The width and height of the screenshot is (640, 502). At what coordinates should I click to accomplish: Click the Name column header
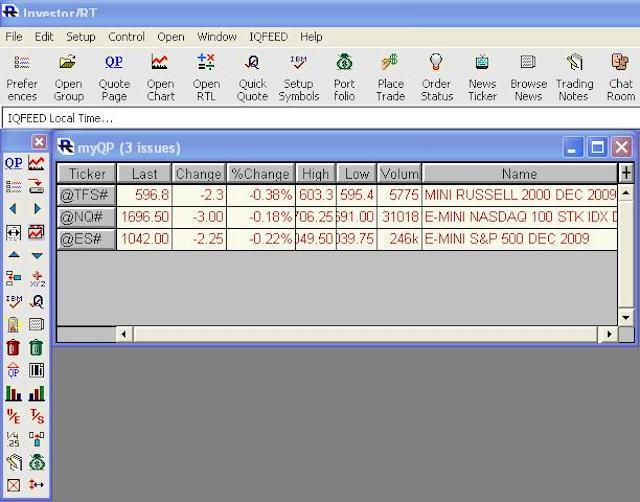[x=519, y=173]
